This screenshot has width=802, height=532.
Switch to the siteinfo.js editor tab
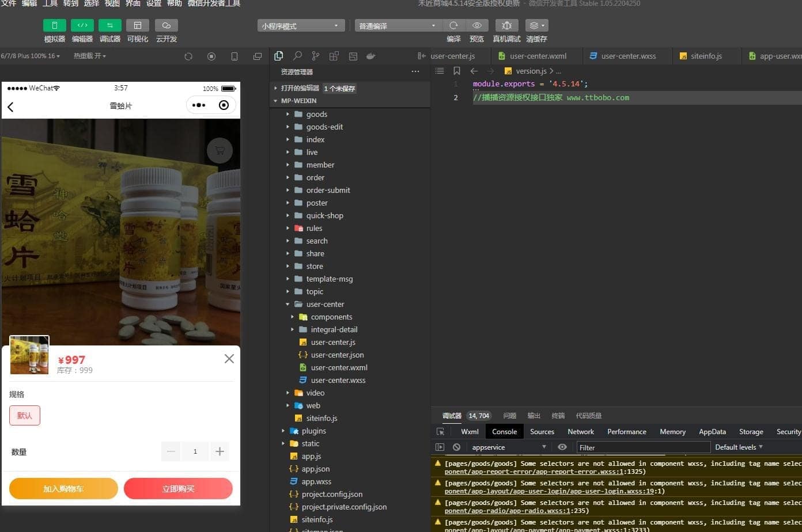pyautogui.click(x=706, y=56)
